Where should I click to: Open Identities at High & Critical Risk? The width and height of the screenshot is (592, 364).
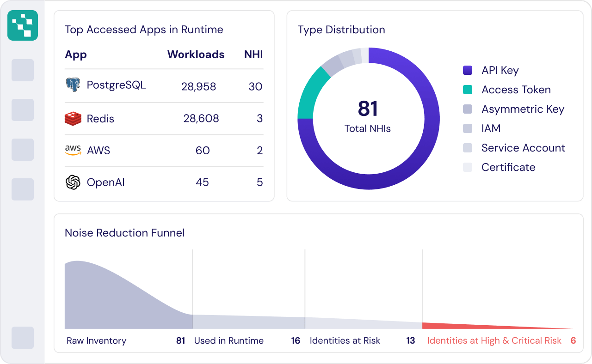click(494, 341)
